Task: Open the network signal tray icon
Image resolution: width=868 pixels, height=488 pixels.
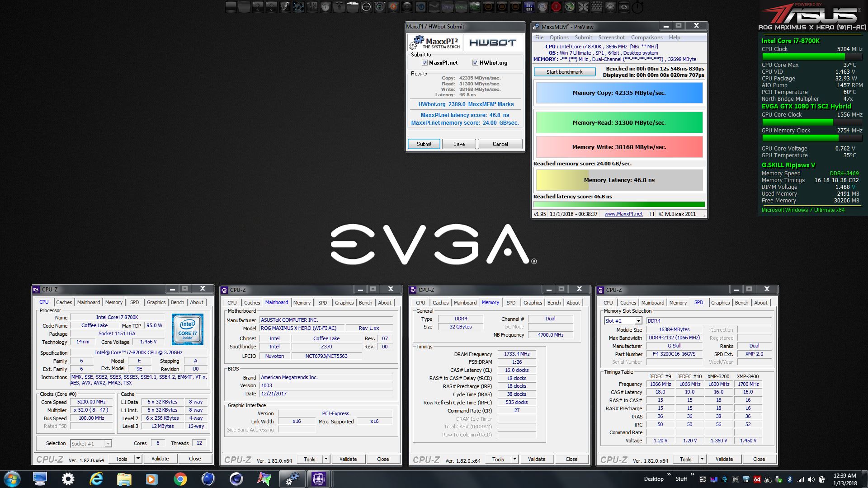Action: (801, 479)
